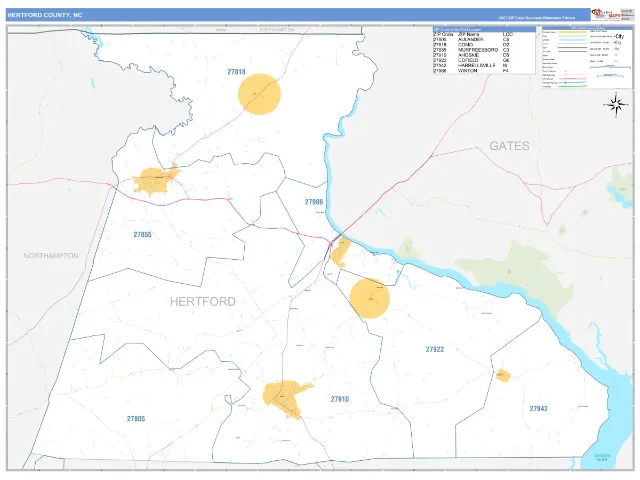Click the orange Murfreesboro city area above 27855

(x=156, y=180)
